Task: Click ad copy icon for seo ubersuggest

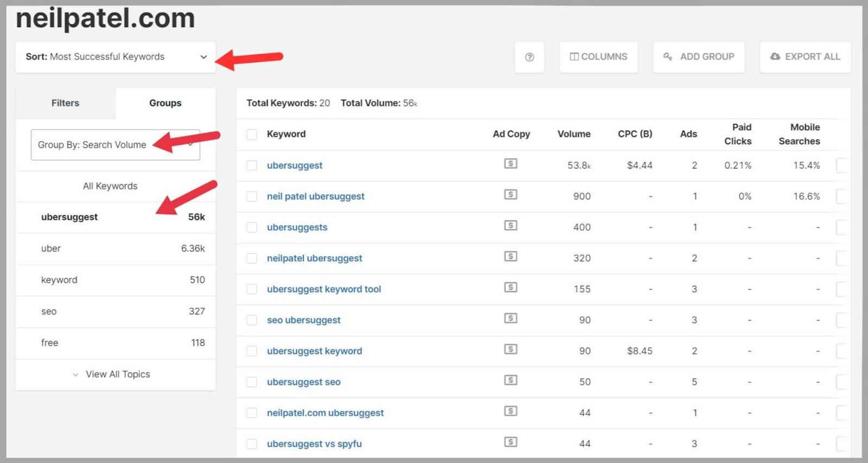Action: [x=510, y=318]
